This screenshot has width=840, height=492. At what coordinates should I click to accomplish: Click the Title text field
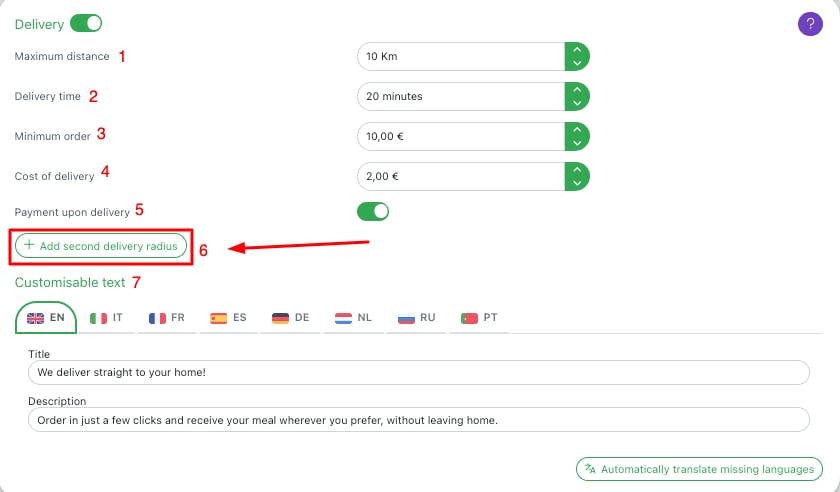click(418, 372)
